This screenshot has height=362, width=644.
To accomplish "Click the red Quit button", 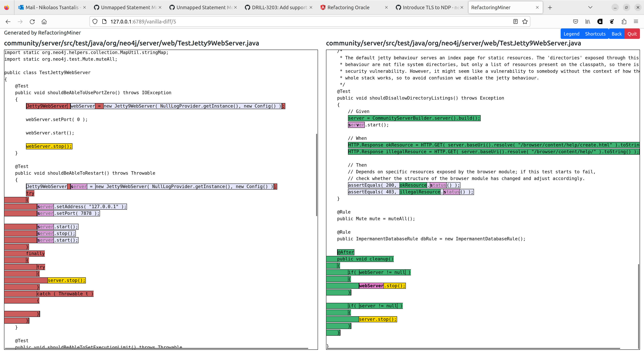I will point(632,34).
